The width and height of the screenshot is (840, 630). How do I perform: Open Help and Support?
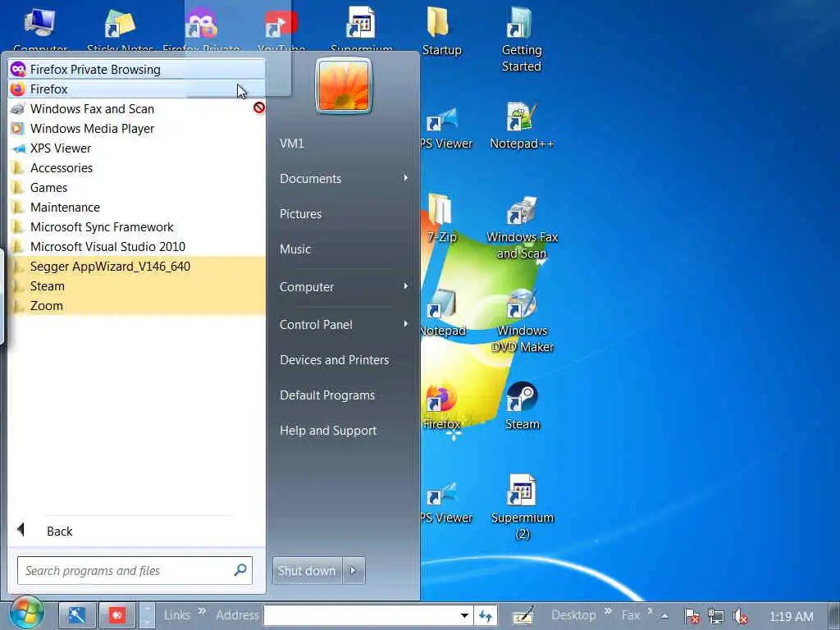click(328, 431)
